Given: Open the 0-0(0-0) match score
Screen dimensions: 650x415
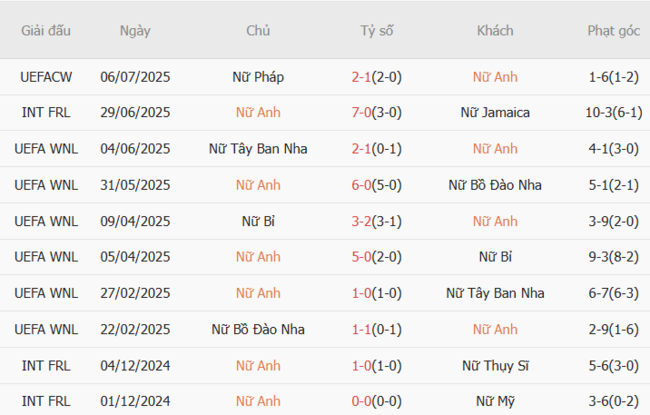Looking at the screenshot, I should [377, 401].
